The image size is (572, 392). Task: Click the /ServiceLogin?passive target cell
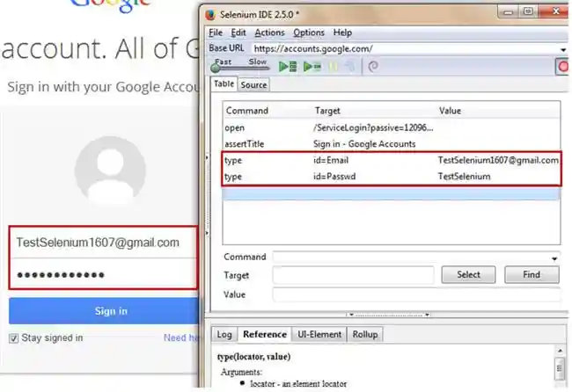[373, 127]
